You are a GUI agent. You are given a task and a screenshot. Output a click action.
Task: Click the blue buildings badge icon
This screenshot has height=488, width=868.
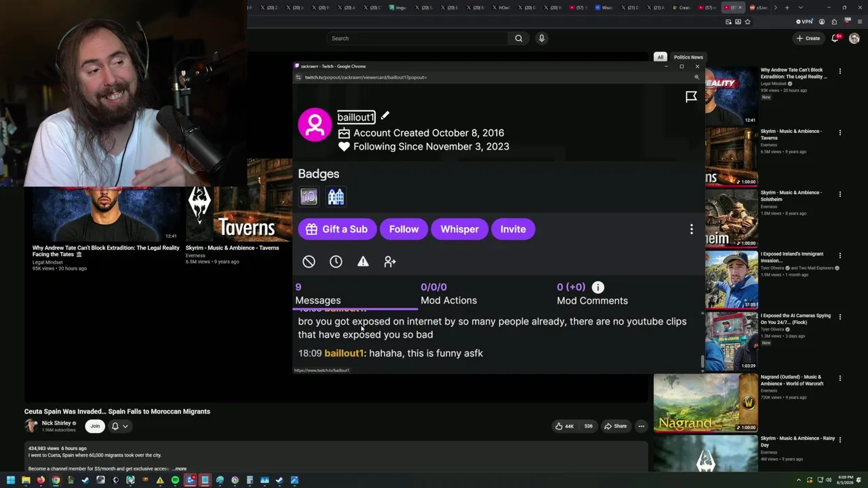point(336,197)
